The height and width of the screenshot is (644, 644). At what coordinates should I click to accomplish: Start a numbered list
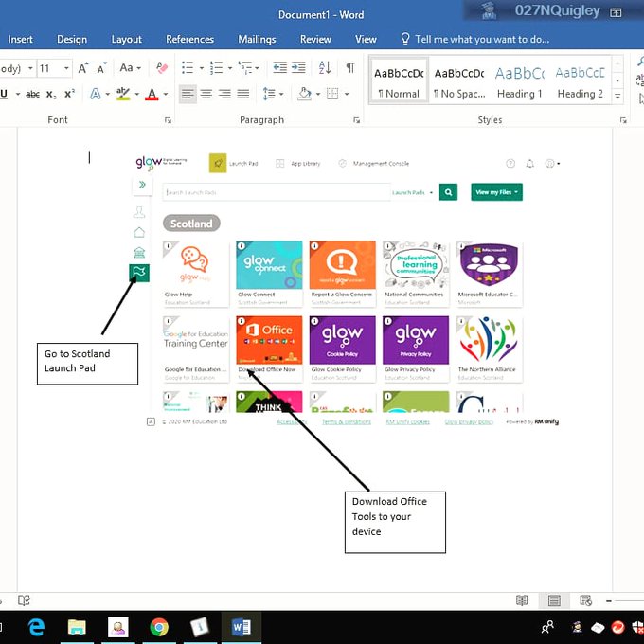click(217, 68)
